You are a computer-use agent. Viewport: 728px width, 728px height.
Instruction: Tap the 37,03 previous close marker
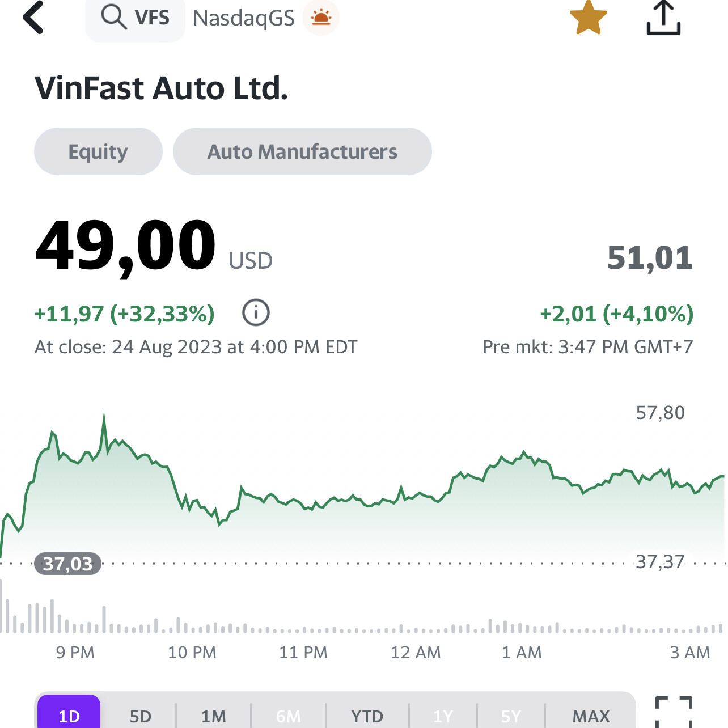point(68,564)
